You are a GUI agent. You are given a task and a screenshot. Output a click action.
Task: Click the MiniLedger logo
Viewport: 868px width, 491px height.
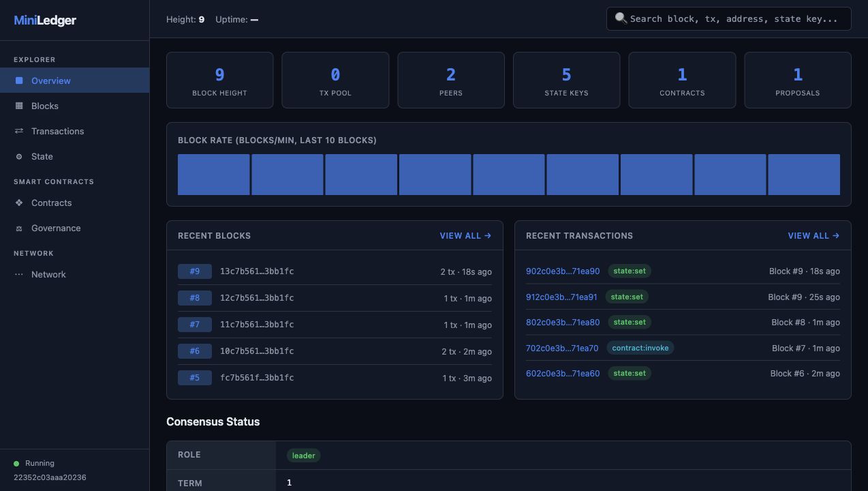pyautogui.click(x=45, y=20)
